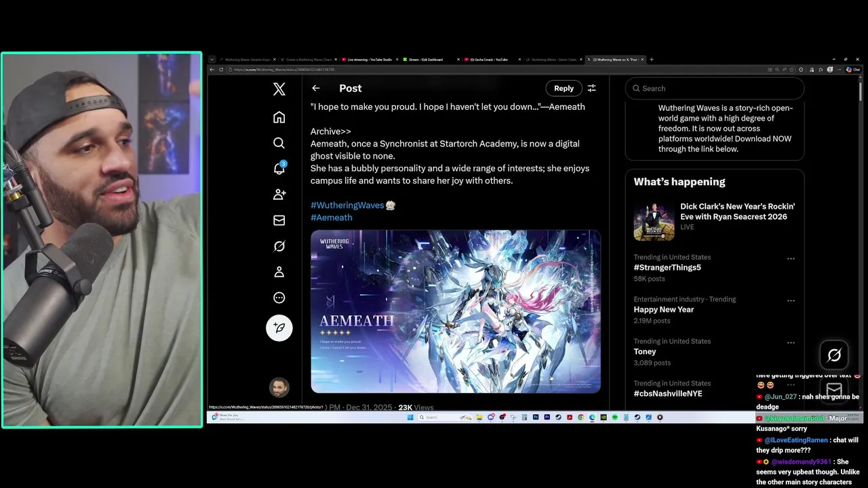Open Adobe Acrobat on taskbar
The image size is (868, 488).
click(570, 418)
